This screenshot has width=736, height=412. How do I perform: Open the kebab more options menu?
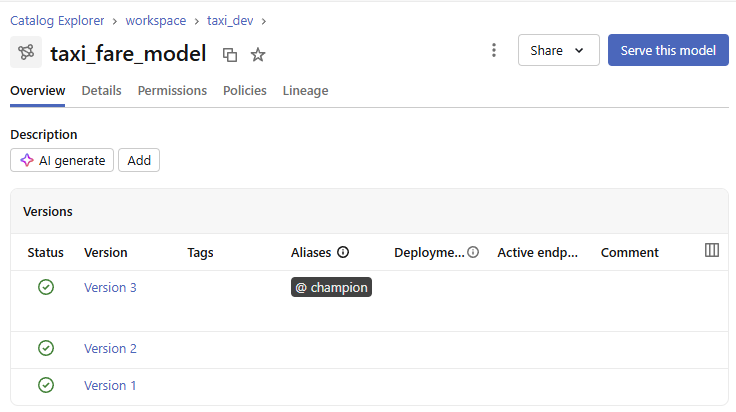[493, 50]
